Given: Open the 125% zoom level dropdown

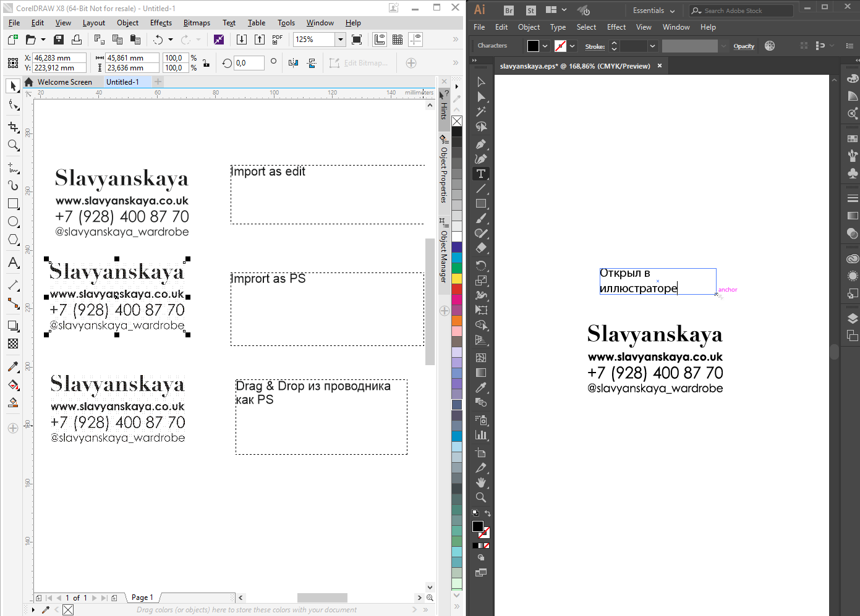Looking at the screenshot, I should point(340,39).
